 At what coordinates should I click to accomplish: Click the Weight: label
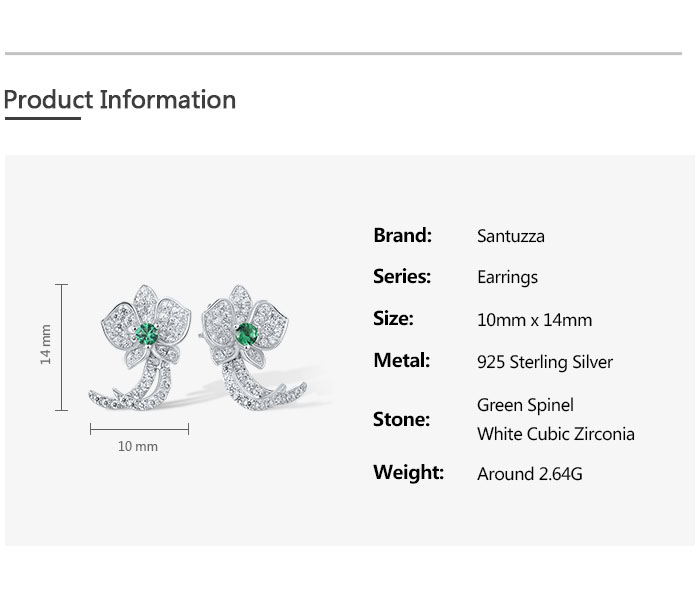[x=408, y=473]
